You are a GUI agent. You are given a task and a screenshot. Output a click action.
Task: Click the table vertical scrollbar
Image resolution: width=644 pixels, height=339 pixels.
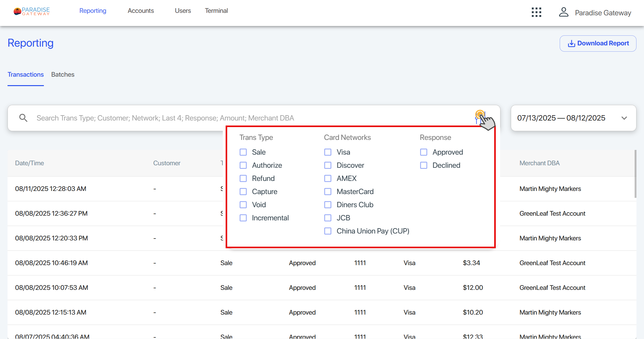tap(635, 174)
